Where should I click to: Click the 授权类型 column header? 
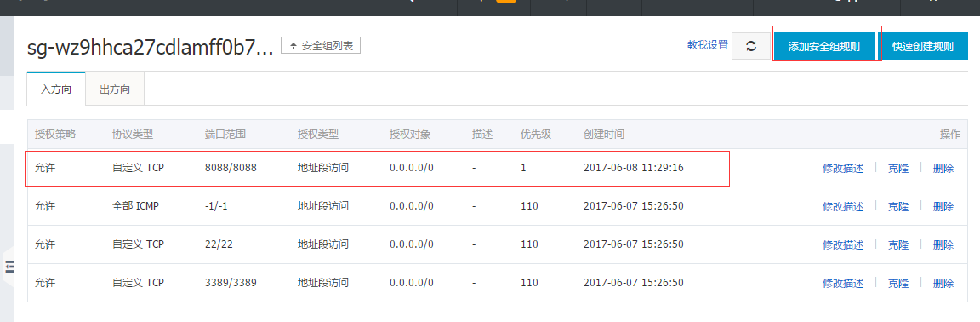(318, 135)
